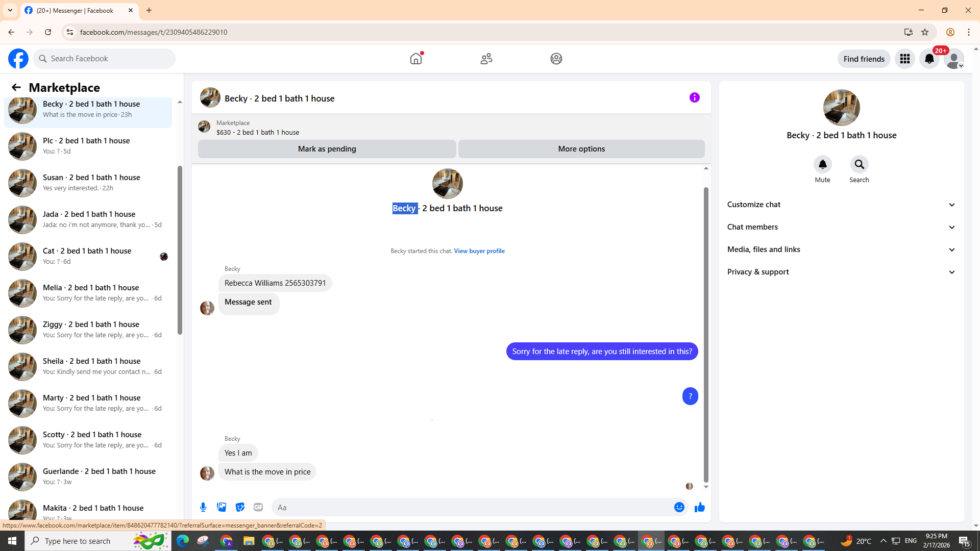Open View buyer profile link
The height and width of the screenshot is (551, 980).
coord(479,251)
